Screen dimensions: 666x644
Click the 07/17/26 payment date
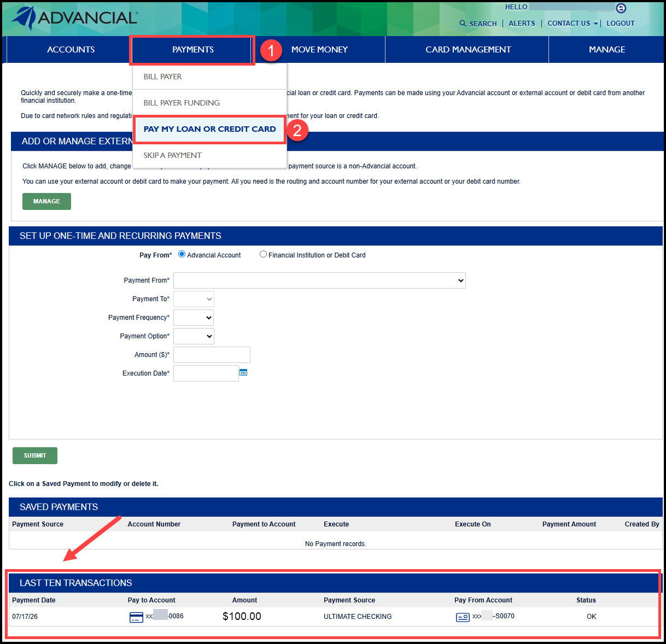pyautogui.click(x=25, y=617)
